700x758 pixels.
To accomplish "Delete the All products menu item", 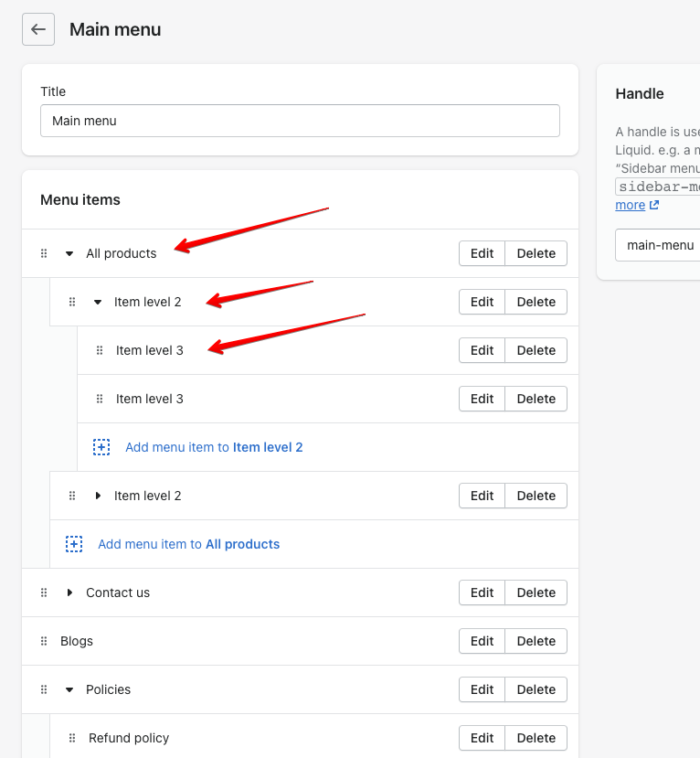I will 536,253.
